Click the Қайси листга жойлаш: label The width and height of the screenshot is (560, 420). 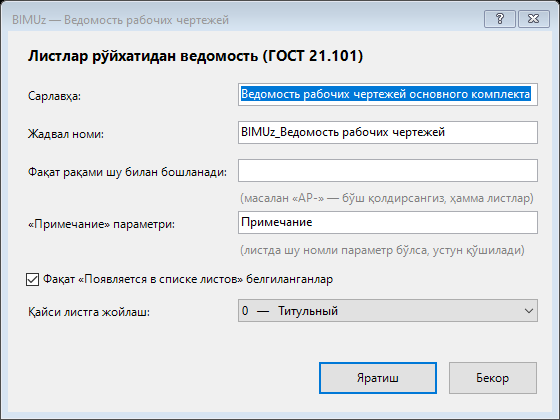(x=89, y=312)
